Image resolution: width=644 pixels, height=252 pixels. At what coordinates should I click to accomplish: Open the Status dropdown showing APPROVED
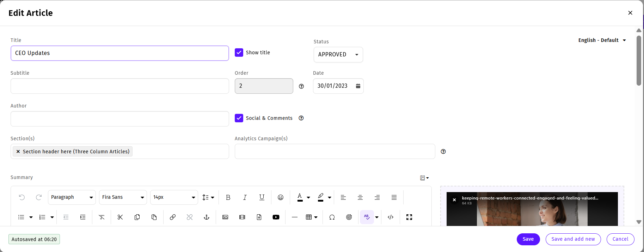[338, 55]
